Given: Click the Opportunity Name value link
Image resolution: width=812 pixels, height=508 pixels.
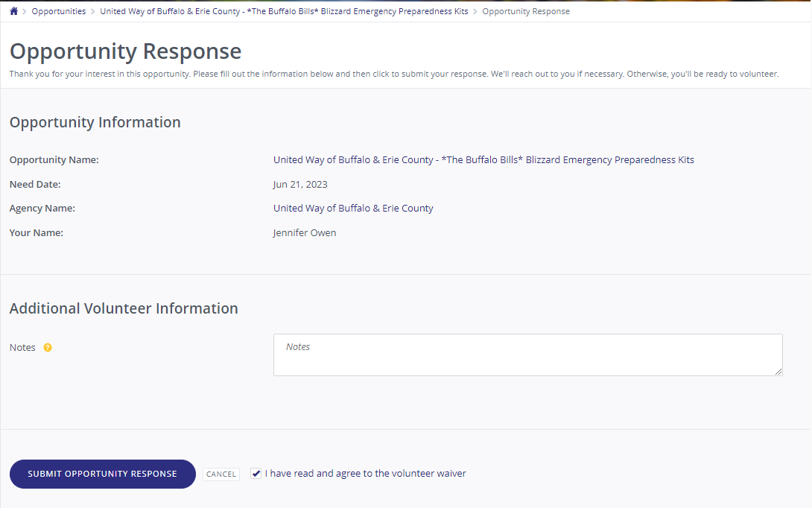Looking at the screenshot, I should 483,159.
